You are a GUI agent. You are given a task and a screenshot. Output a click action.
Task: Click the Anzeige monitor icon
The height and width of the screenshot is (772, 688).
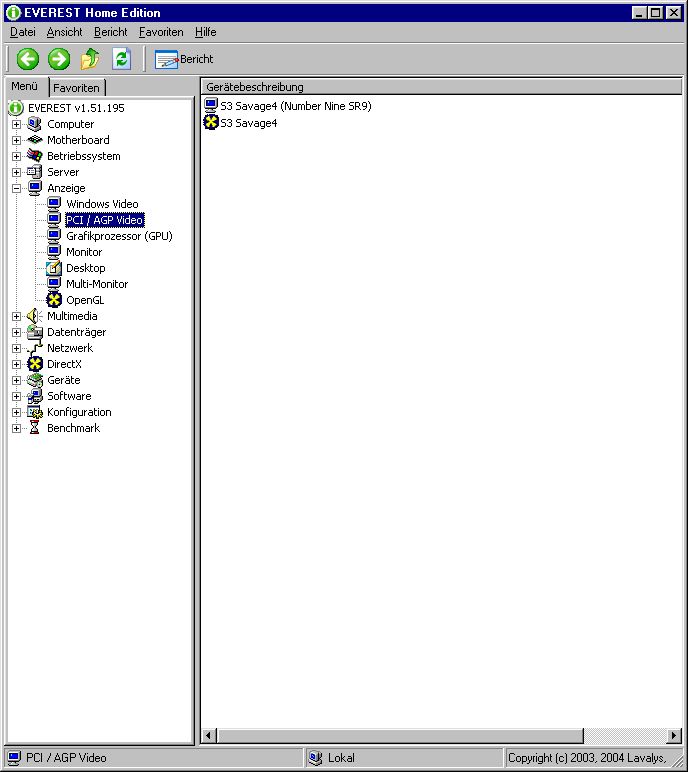[x=34, y=188]
